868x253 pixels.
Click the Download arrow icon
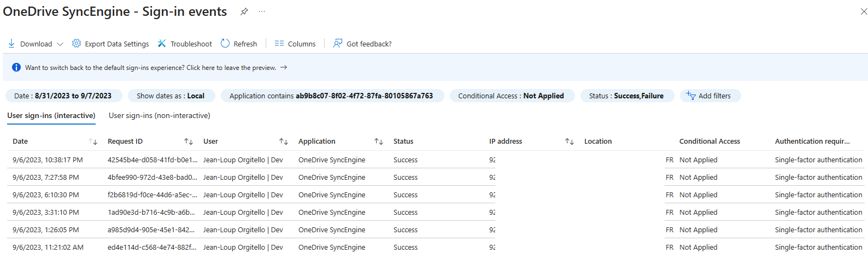coord(11,43)
